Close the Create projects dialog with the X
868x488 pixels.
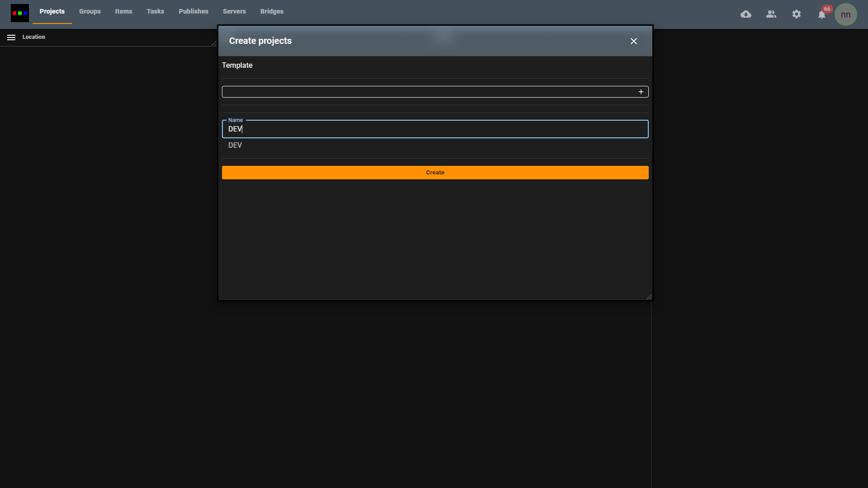click(x=633, y=41)
